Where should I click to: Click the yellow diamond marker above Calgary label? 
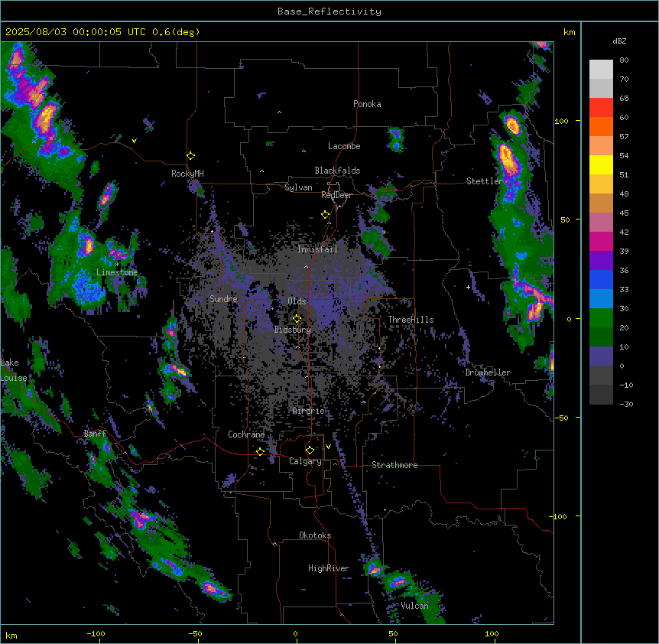pyautogui.click(x=310, y=450)
